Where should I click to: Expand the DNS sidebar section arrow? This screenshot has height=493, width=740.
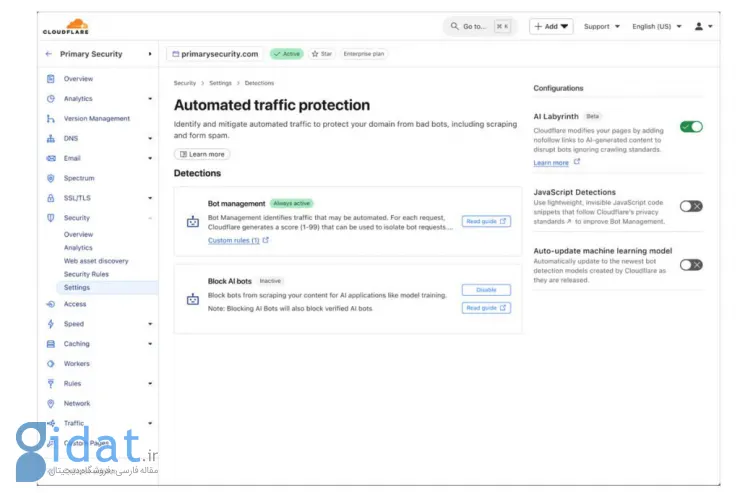[x=150, y=139]
